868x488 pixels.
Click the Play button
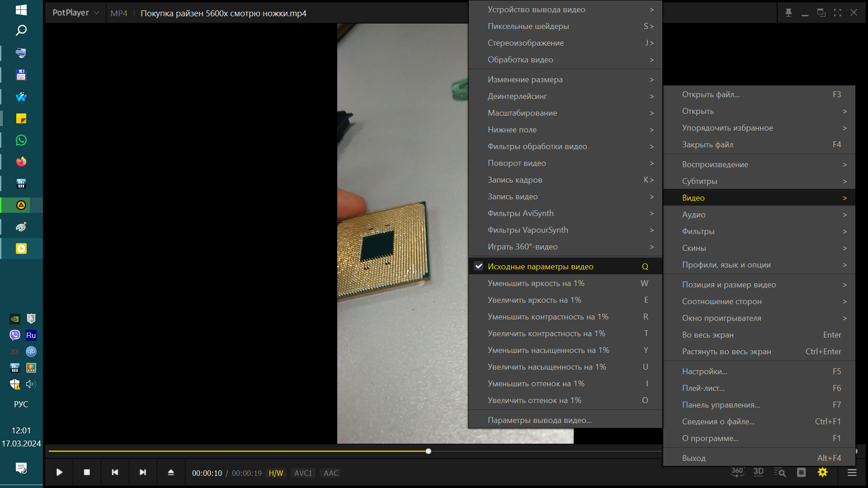point(59,472)
